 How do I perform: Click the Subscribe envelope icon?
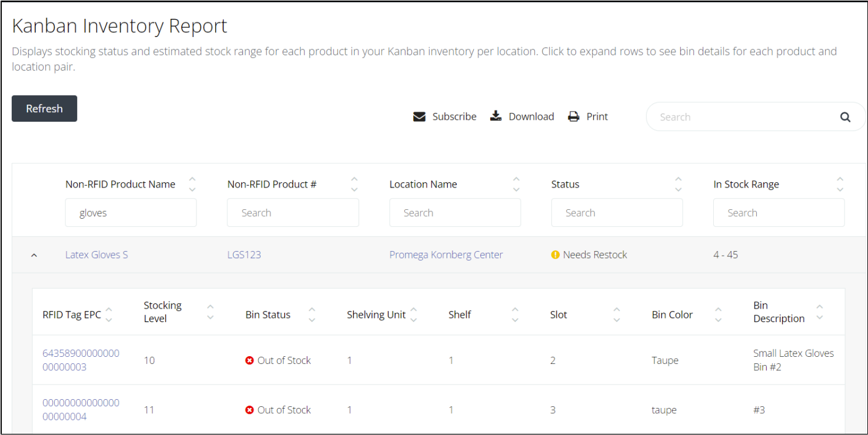coord(419,116)
